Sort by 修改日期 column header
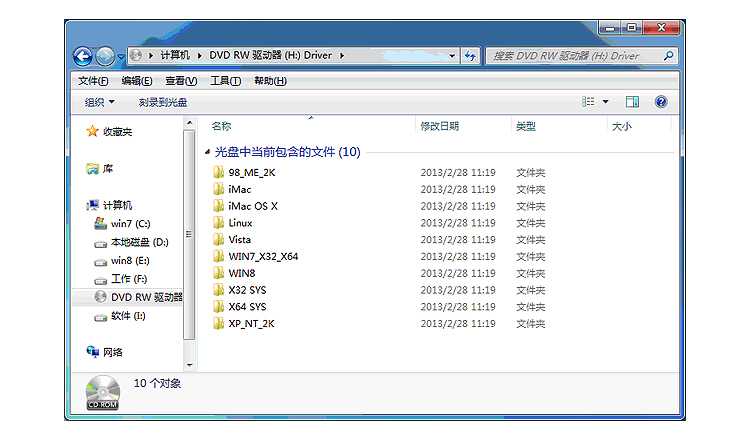 pos(440,126)
